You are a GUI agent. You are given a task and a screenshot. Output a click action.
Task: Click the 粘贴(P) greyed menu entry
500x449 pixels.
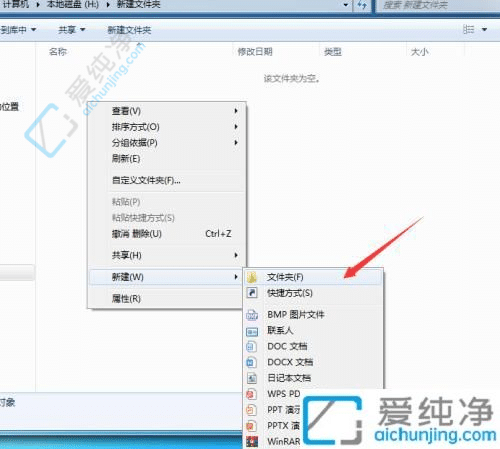click(x=167, y=202)
